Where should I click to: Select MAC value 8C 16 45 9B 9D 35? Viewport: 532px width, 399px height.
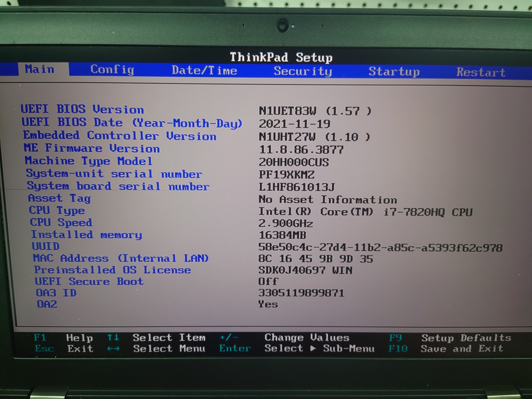316,259
